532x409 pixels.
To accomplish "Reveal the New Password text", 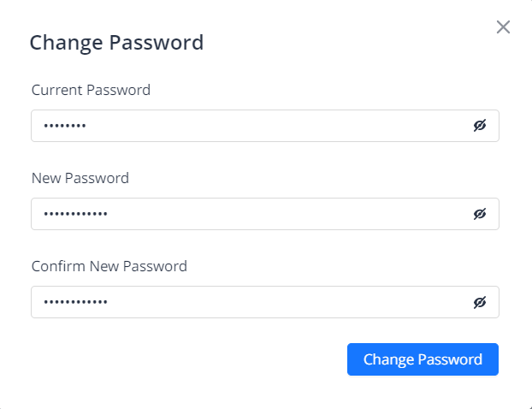I will click(480, 214).
